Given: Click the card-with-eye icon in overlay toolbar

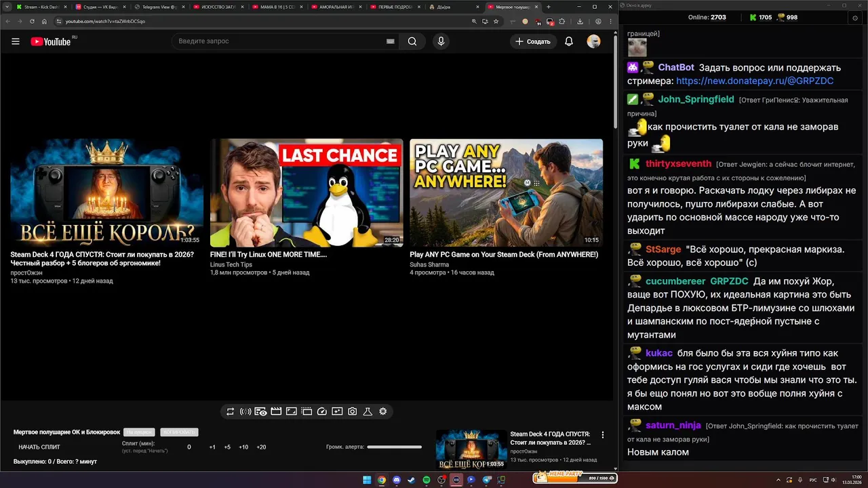Looking at the screenshot, I should pyautogui.click(x=260, y=411).
